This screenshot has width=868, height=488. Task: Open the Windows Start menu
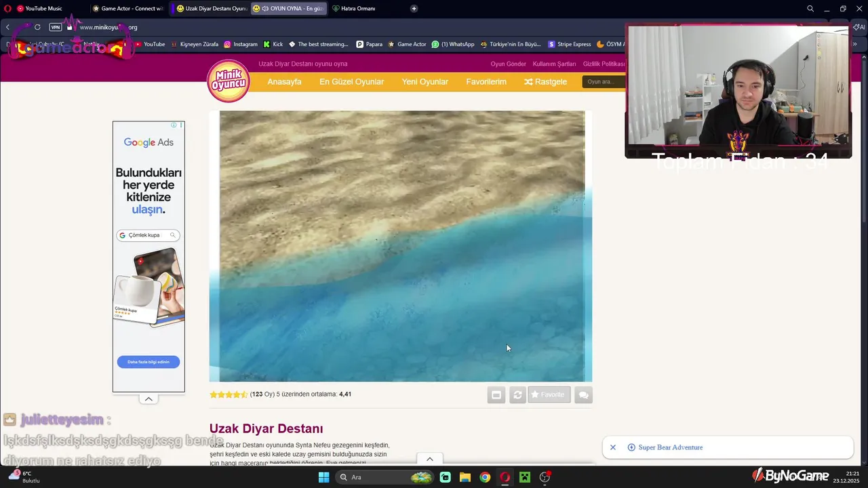pos(323,477)
